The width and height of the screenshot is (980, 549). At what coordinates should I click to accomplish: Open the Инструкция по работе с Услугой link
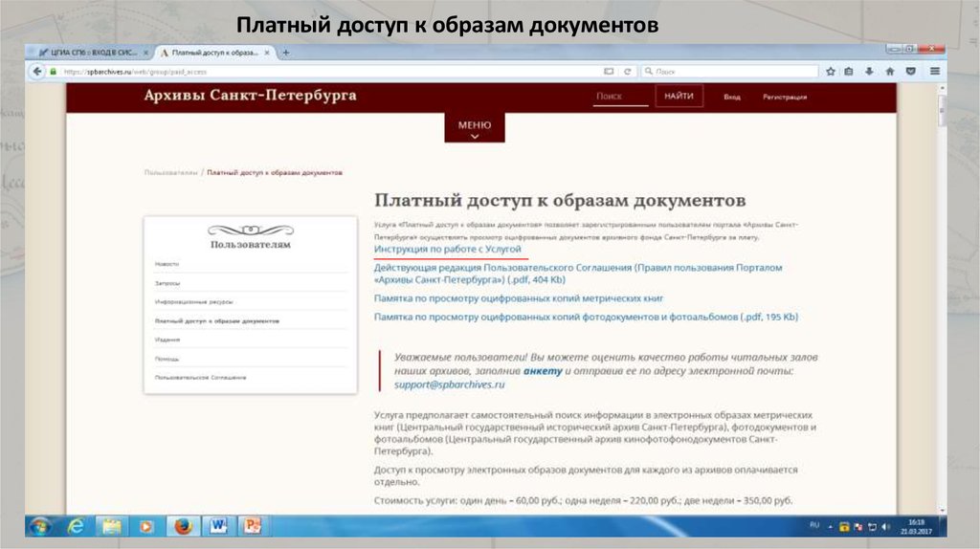pos(447,249)
